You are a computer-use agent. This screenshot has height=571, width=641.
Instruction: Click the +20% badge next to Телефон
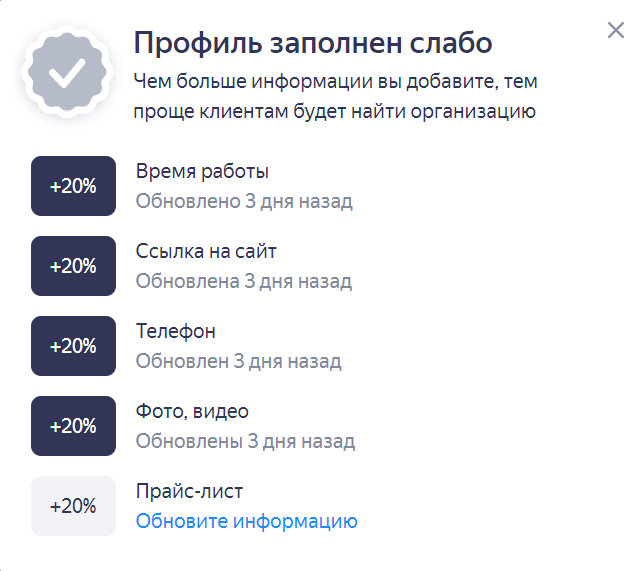click(73, 346)
